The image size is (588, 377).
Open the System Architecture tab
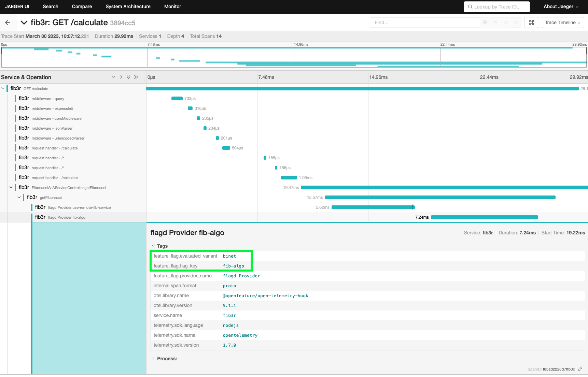tap(128, 7)
